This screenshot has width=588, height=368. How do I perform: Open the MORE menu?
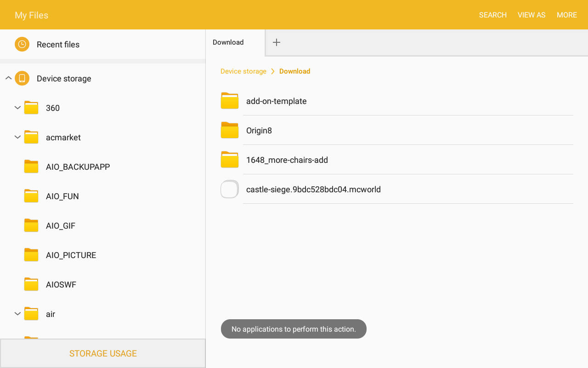pyautogui.click(x=566, y=15)
